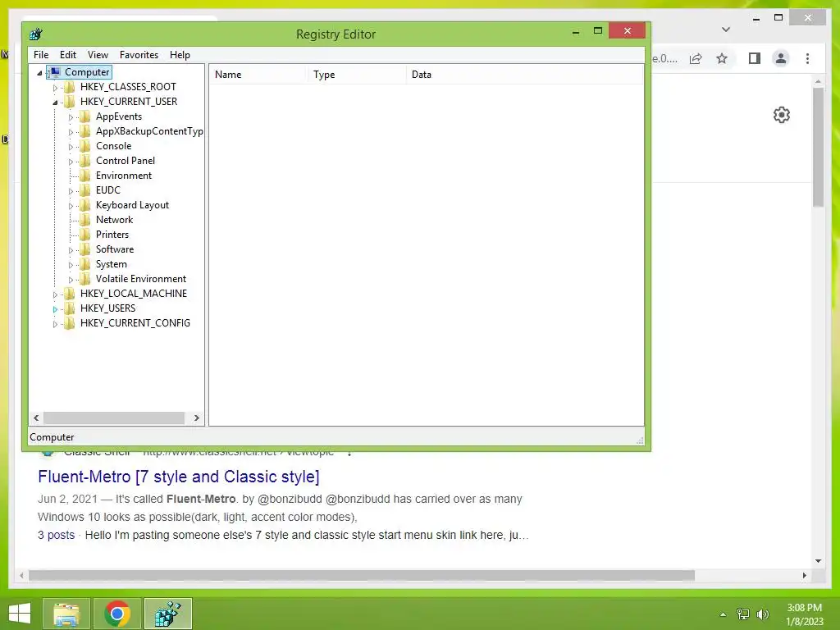Click the Software folder icon
The image size is (840, 630).
pyautogui.click(x=84, y=249)
